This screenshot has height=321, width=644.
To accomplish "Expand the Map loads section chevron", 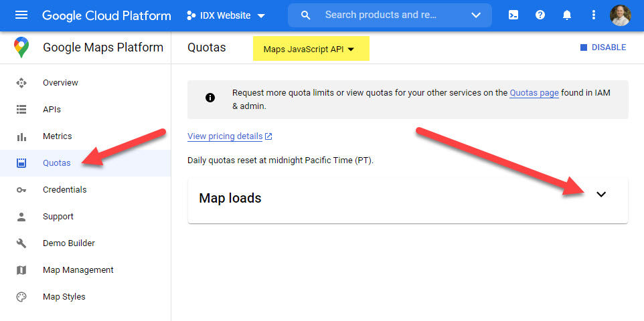I will [601, 194].
